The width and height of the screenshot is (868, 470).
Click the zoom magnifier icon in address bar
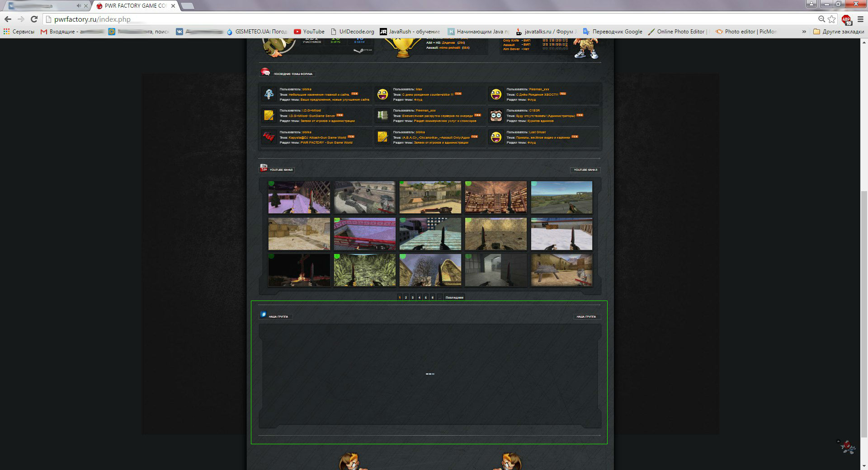[821, 19]
